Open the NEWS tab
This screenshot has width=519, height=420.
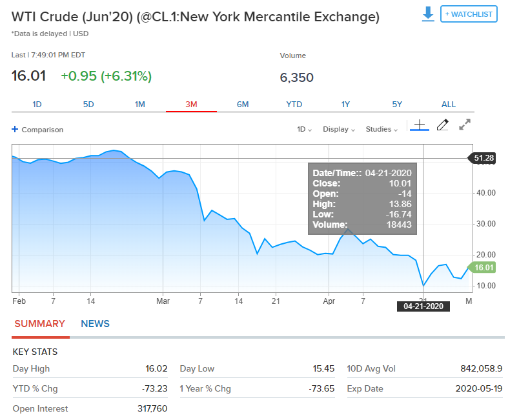point(95,324)
